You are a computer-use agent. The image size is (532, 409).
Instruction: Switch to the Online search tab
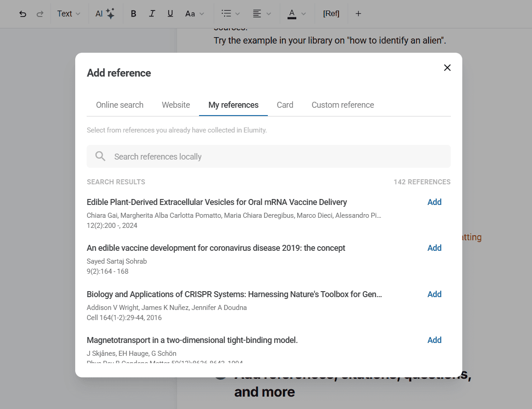tap(120, 105)
